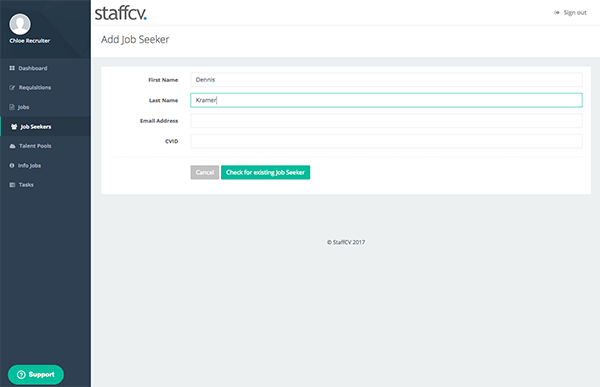
Task: Open the Support help button
Action: 36,374
